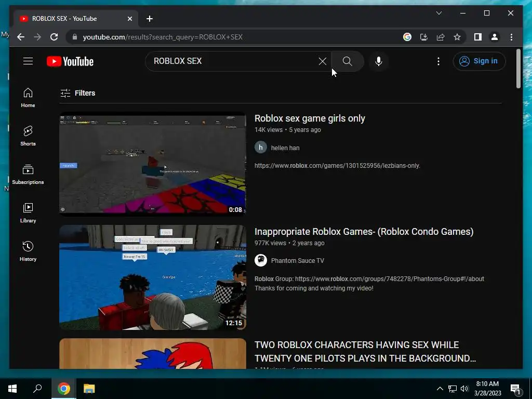Open the 'Inappropriate Roblox Games' video title
The image size is (532, 399).
(x=364, y=232)
